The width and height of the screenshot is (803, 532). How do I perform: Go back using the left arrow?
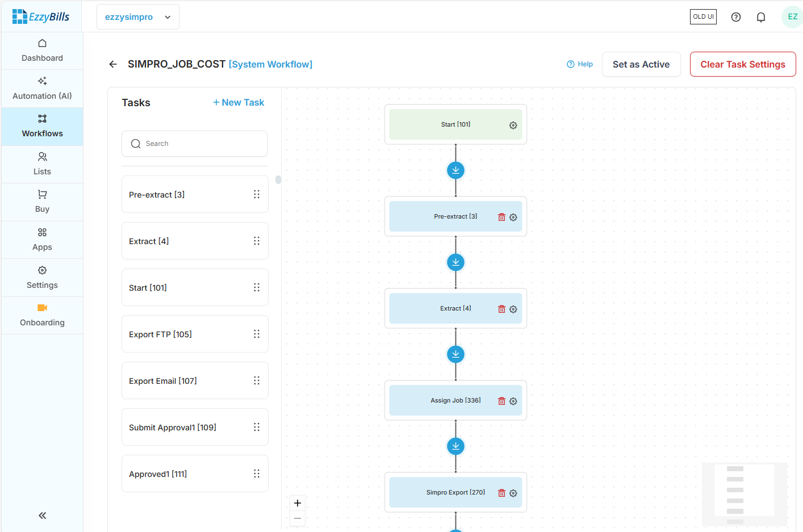[113, 64]
